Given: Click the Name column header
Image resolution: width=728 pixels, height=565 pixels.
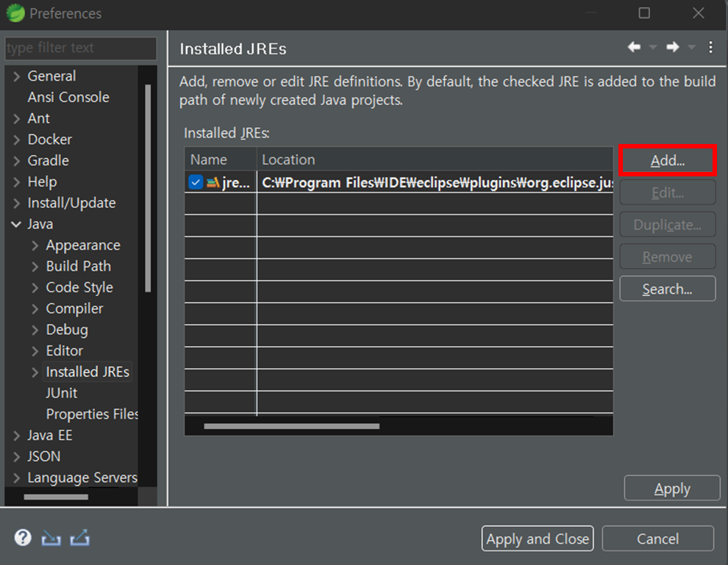Looking at the screenshot, I should coord(221,159).
